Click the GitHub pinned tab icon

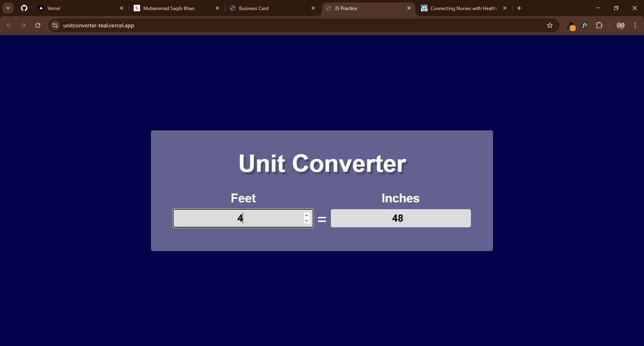[x=24, y=8]
